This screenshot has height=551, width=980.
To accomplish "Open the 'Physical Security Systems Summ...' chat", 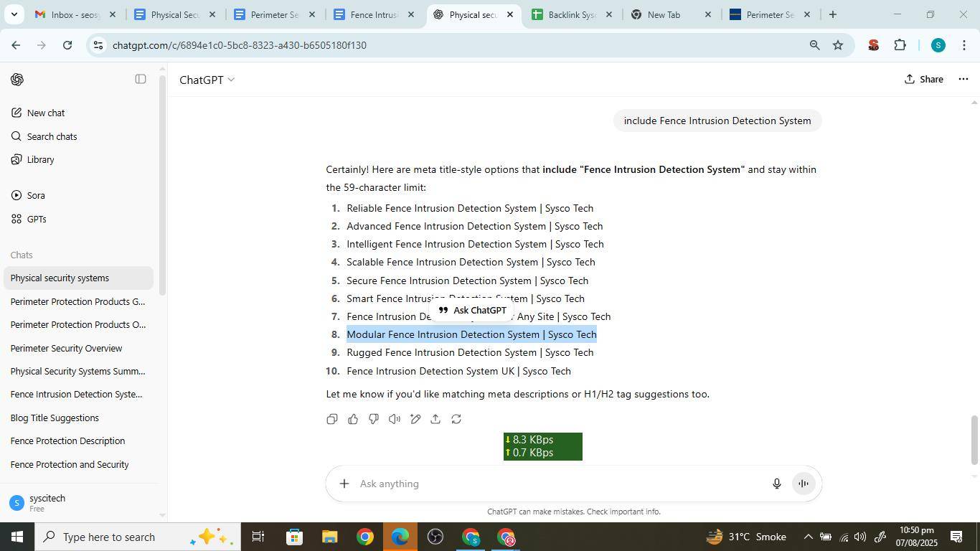I will click(78, 371).
